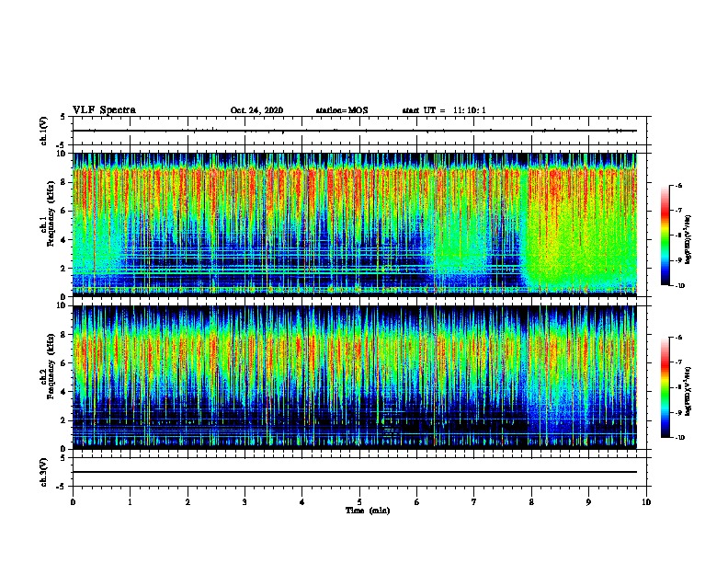Click the "ch.1(V)" waveform axis label

[44, 131]
